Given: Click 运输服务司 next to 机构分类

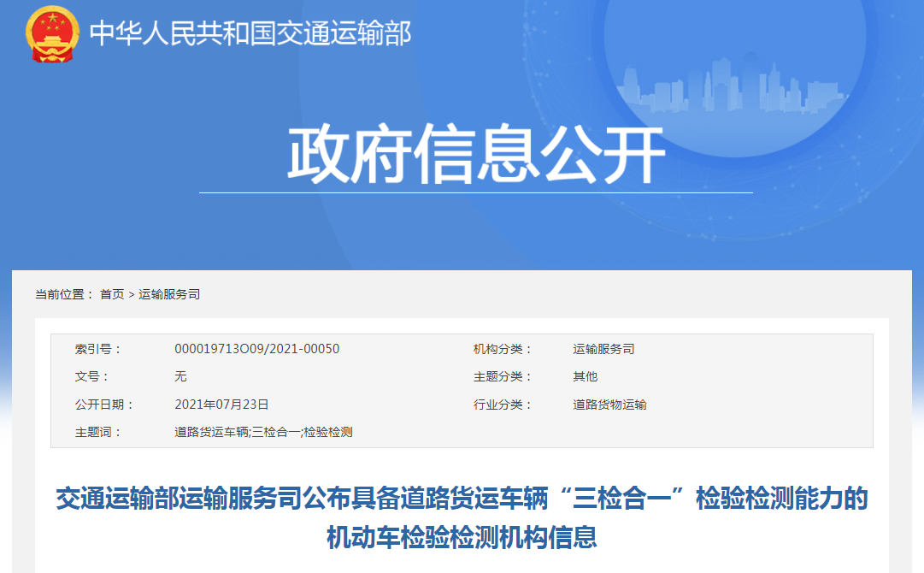Looking at the screenshot, I should (603, 349).
